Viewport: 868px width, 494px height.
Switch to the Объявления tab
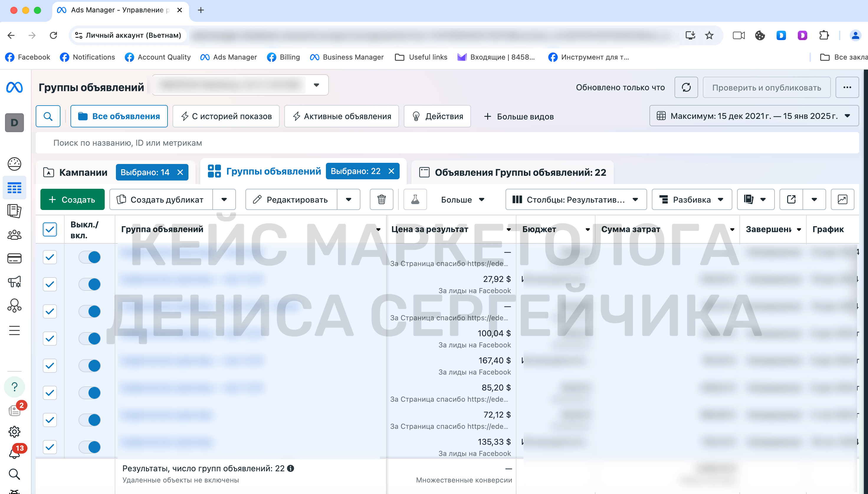coord(513,172)
